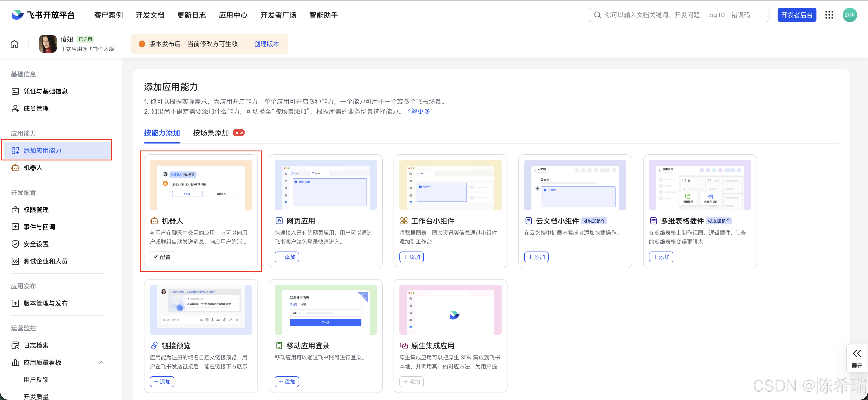
Task: Select 机器人 in the left sidebar
Action: pos(33,167)
